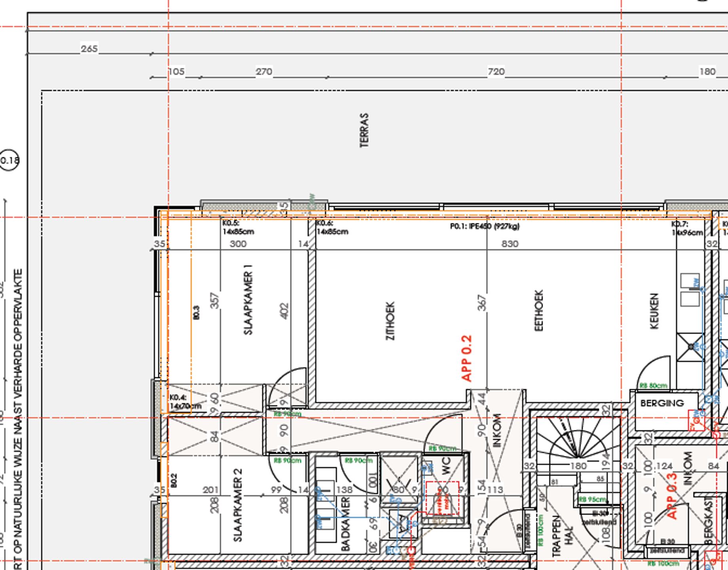Click the 357 vertical dimension value

[x=214, y=301]
